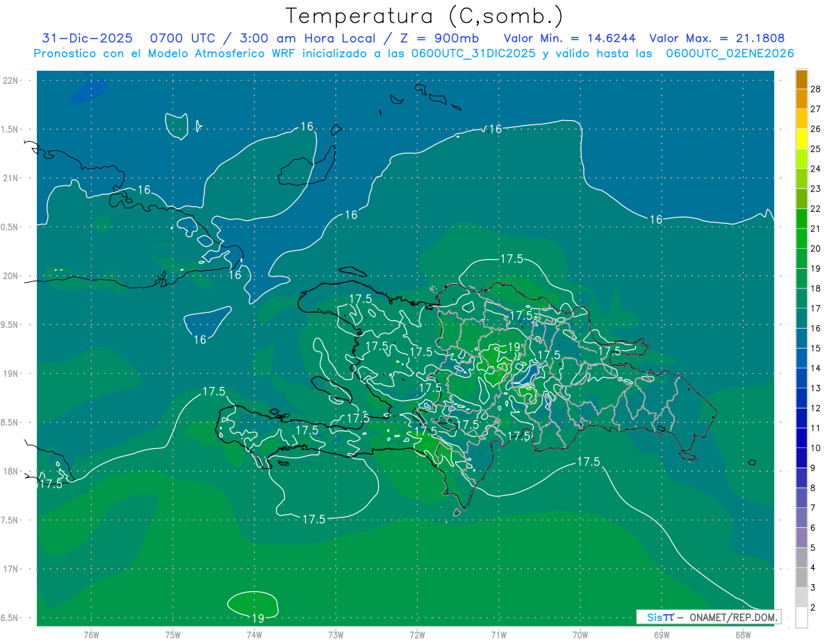Click the "1.5N" latitude axis label
Viewport: 834px width, 644px height.
[10, 129]
